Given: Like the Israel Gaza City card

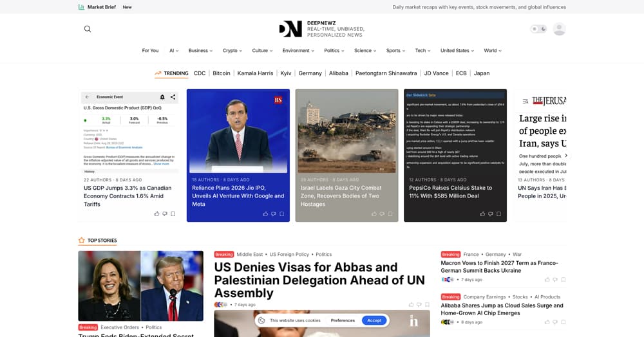Looking at the screenshot, I should coord(374,214).
